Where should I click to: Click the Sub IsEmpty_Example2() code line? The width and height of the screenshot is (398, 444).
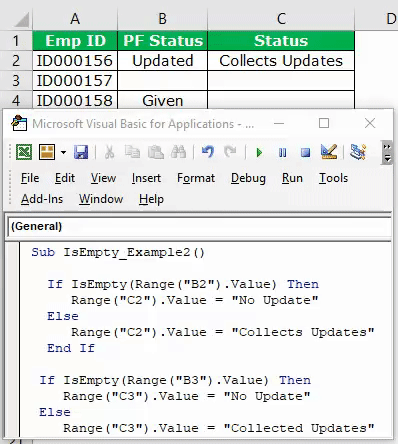point(118,252)
